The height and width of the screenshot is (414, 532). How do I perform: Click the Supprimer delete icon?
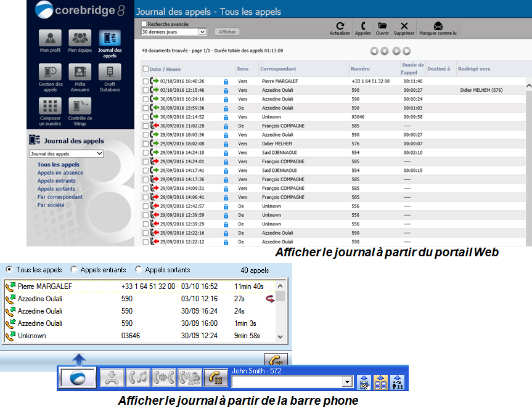(404, 26)
